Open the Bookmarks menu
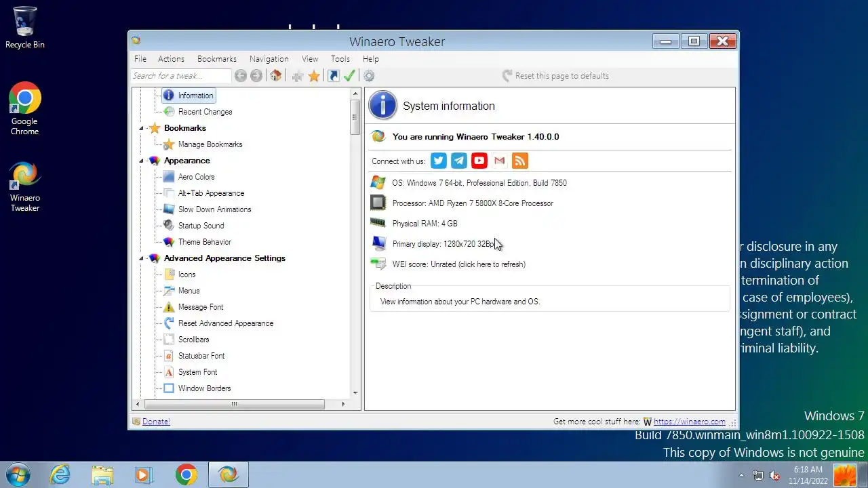The height and width of the screenshot is (488, 868). [217, 59]
